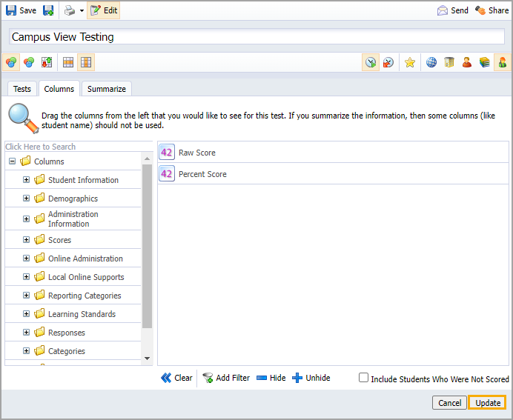The width and height of the screenshot is (513, 420).
Task: Open the Summarize tab
Action: (107, 89)
